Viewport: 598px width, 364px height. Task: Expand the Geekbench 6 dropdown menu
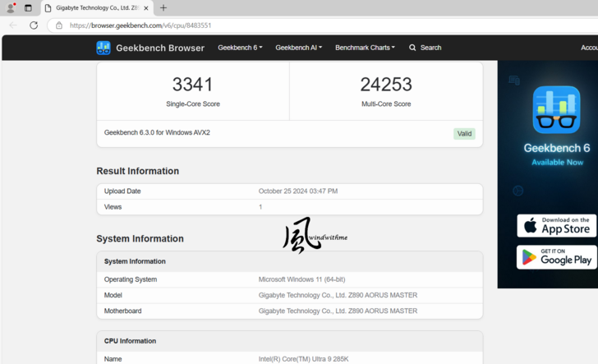240,48
